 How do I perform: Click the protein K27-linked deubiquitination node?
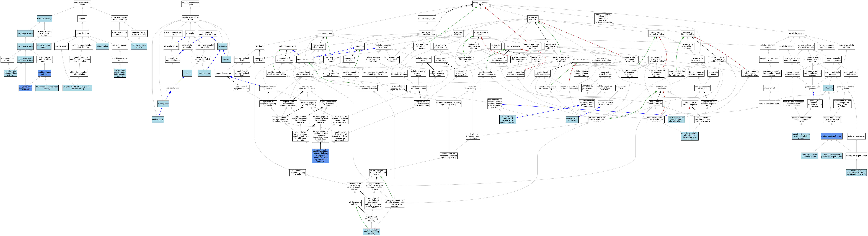click(809, 156)
